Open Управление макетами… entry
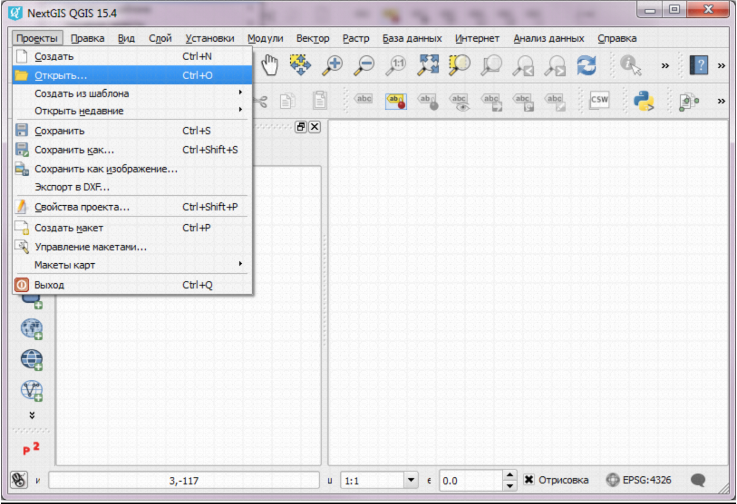This screenshot has height=504, width=737. [131, 247]
